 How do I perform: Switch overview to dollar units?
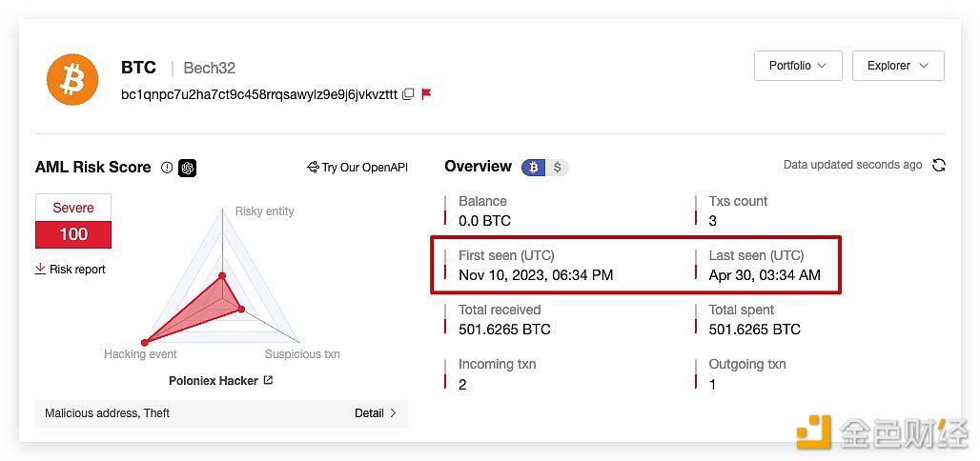point(557,167)
